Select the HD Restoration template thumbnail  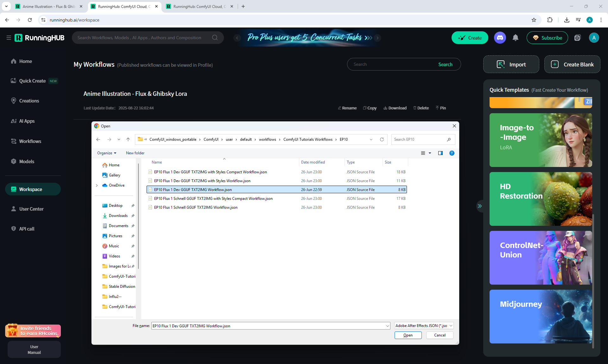[541, 199]
